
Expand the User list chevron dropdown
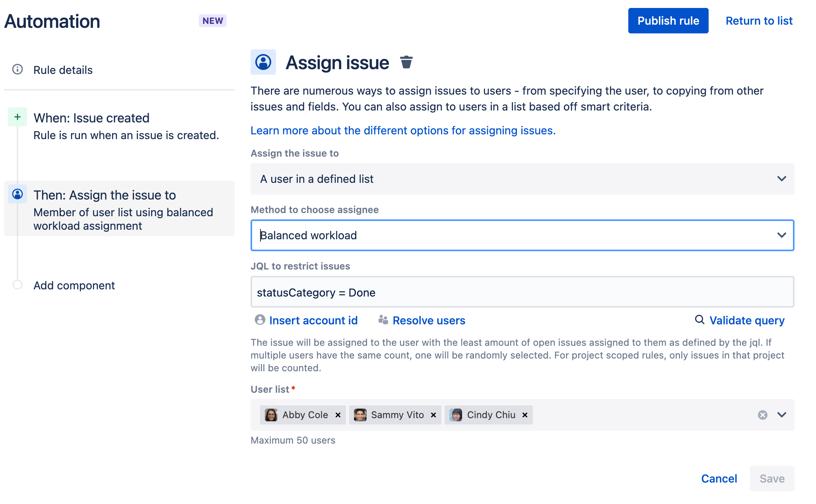782,415
